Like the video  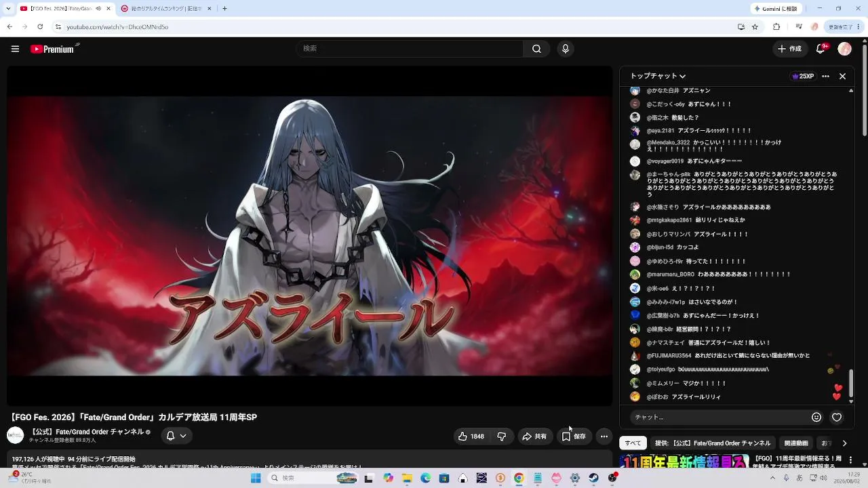pyautogui.click(x=471, y=436)
